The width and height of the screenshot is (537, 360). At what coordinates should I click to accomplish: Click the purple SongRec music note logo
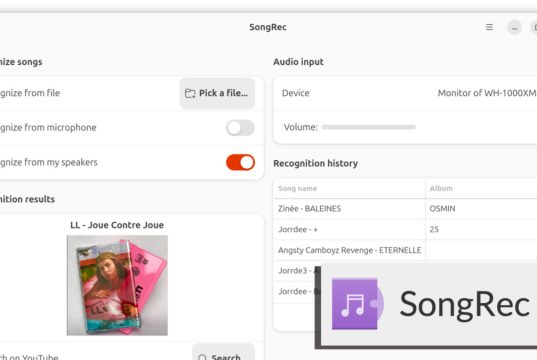358,304
